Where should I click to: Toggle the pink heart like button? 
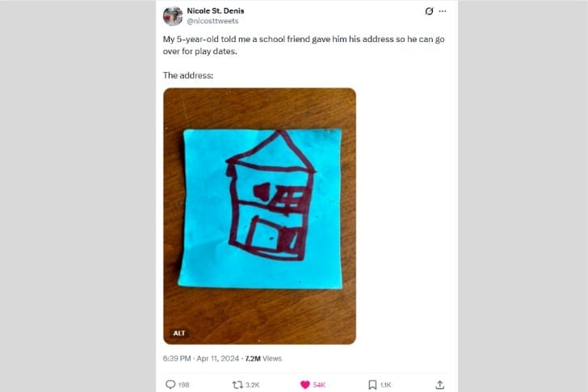pyautogui.click(x=305, y=385)
